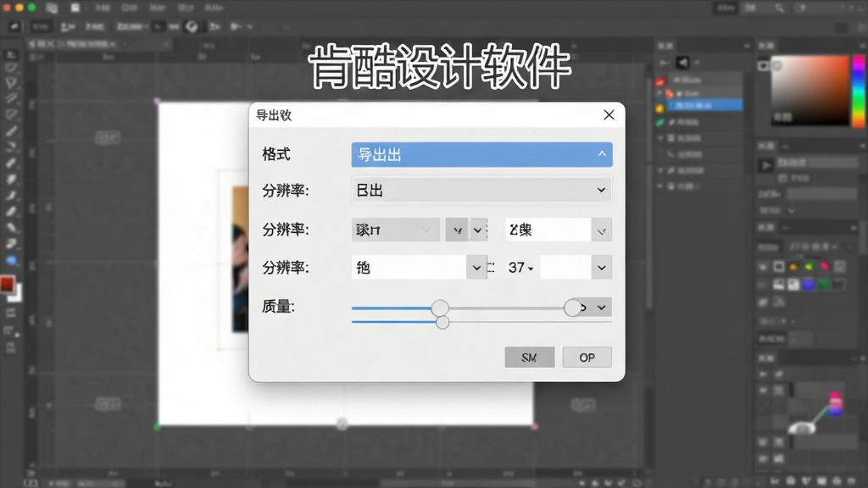Click the round icon in options bar
868x488 pixels.
tap(192, 26)
